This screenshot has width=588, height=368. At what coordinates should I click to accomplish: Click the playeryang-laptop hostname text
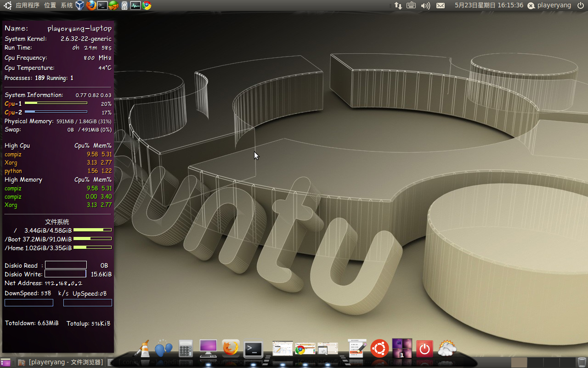(79, 29)
